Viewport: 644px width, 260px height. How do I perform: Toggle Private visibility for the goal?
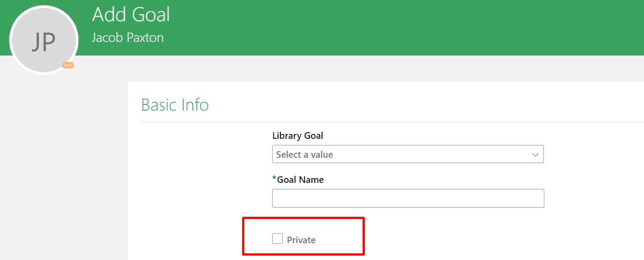(277, 238)
